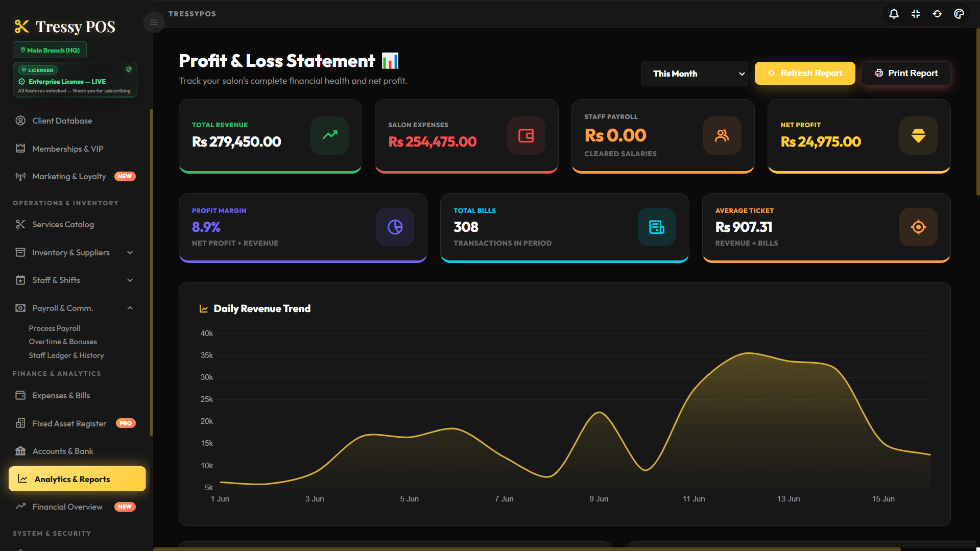Expand Staff & Shifts submenu

[130, 280]
